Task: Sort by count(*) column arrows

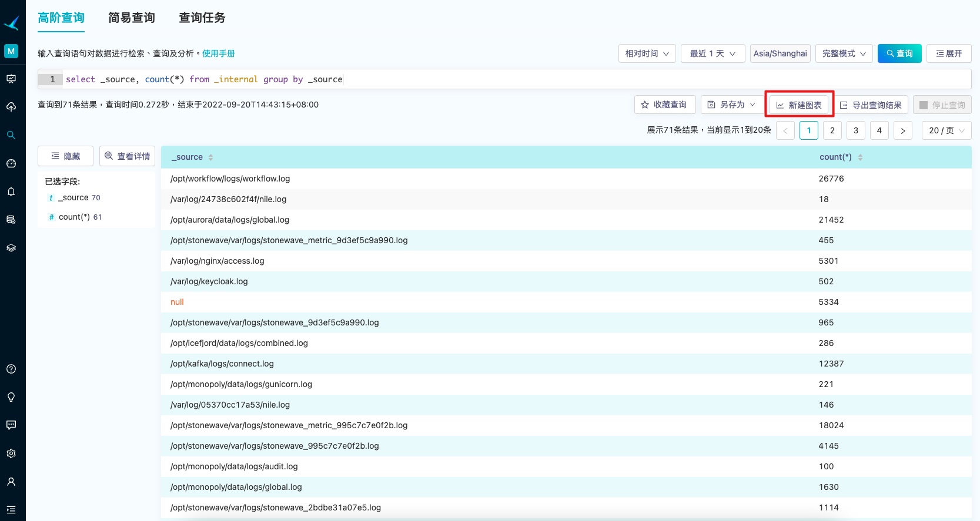Action: [x=860, y=157]
